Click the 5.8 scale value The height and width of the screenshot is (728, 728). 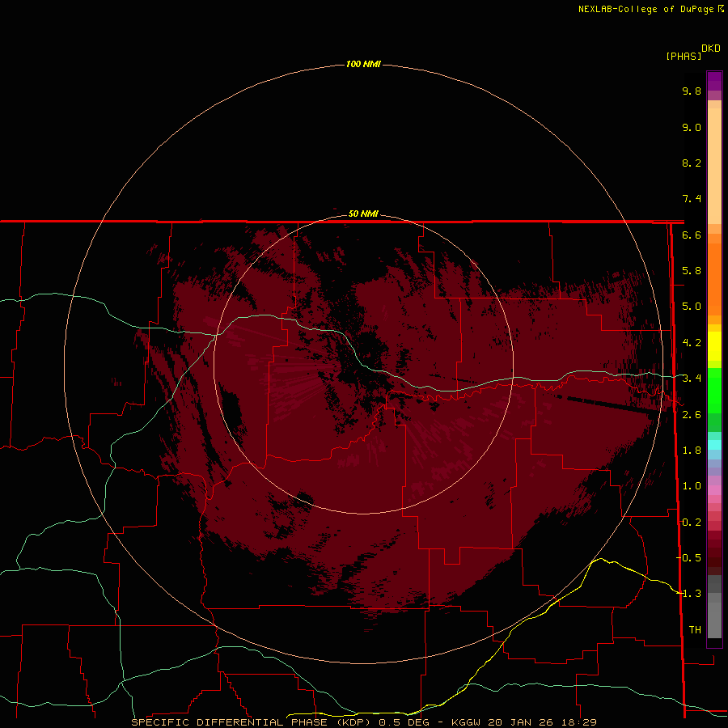(x=692, y=271)
